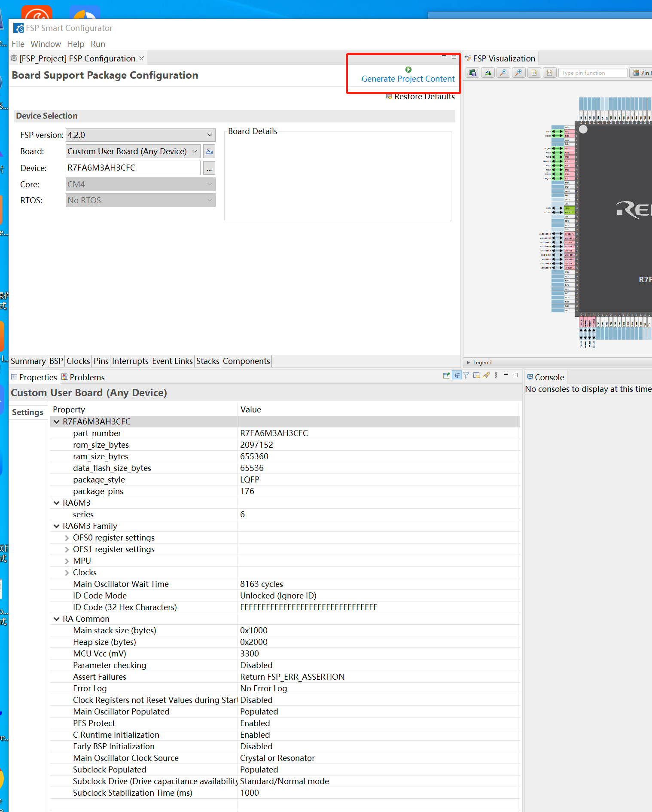Open the Window menu
Viewport: 652px width, 812px height.
coord(46,44)
